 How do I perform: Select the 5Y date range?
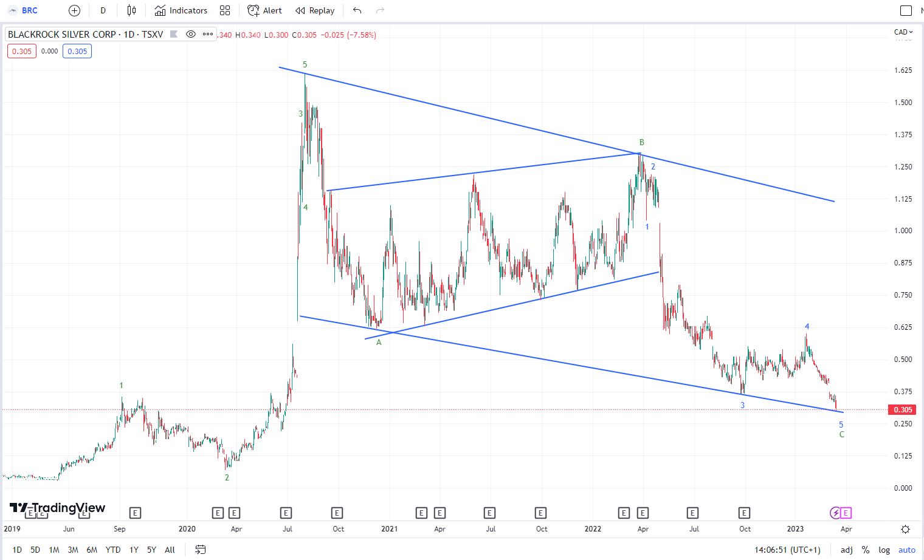(x=152, y=550)
